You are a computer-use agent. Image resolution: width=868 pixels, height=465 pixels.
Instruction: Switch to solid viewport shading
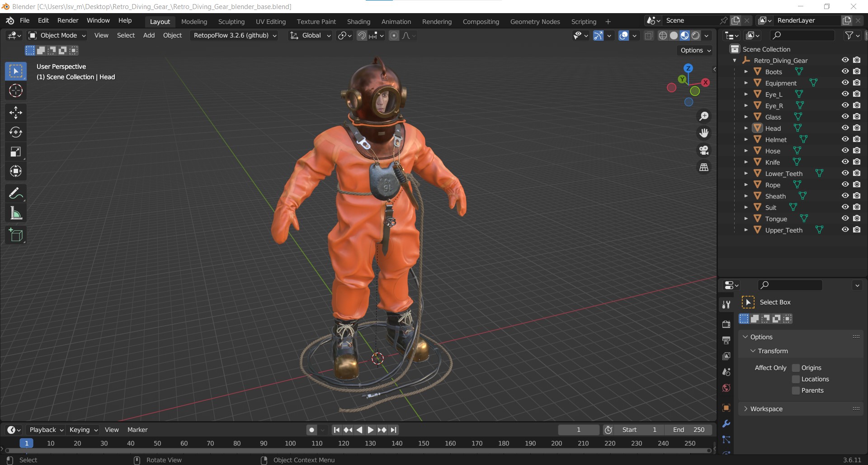[674, 35]
